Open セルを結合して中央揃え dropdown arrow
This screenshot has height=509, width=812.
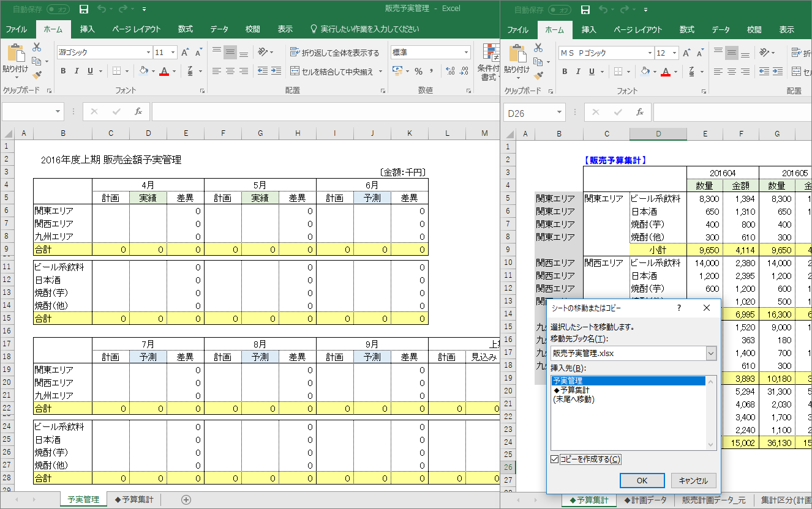(x=380, y=71)
